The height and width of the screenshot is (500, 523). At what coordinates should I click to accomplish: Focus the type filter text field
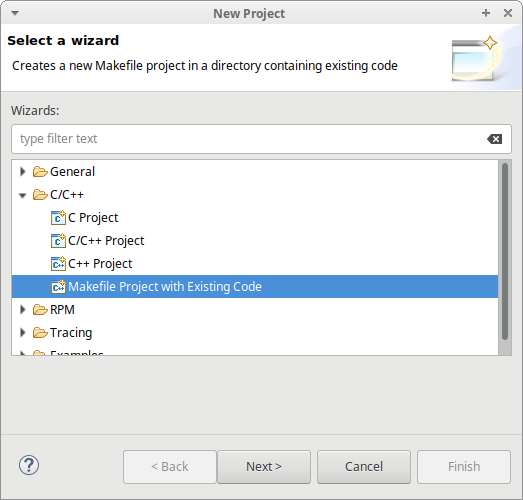250,139
